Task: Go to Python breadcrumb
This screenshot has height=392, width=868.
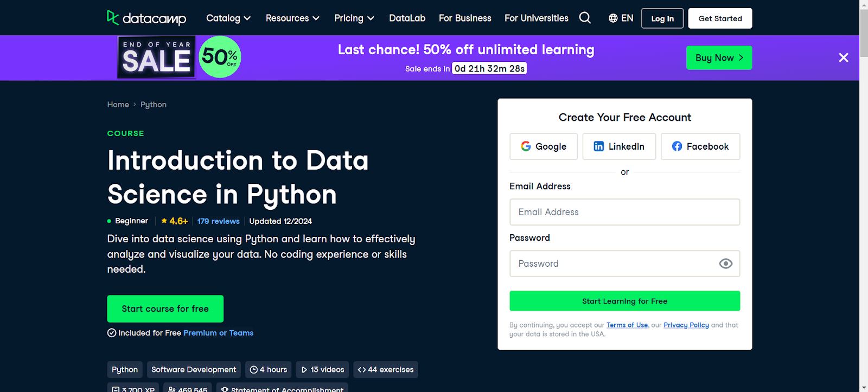Action: coord(154,105)
